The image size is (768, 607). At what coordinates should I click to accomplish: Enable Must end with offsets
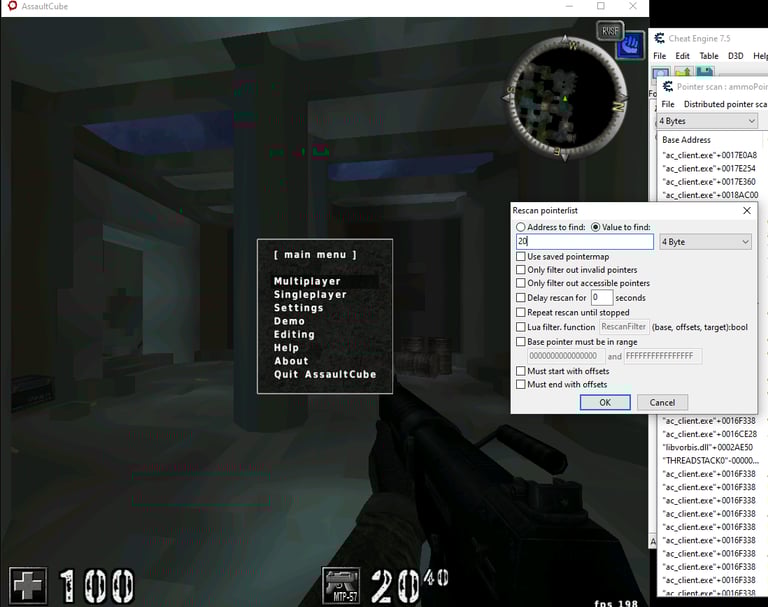521,385
